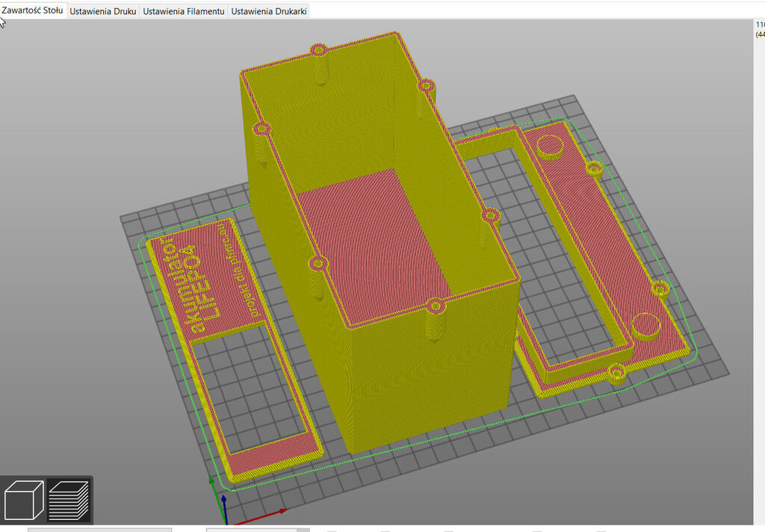The height and width of the screenshot is (532, 765).
Task: Select the sliced layers preview icon
Action: coord(69,499)
